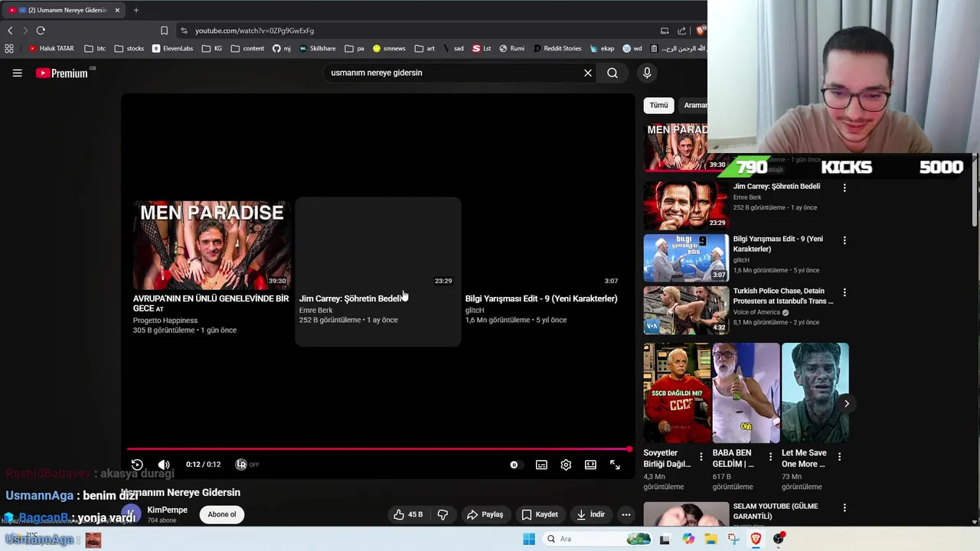980x551 pixels.
Task: Enter fullscreen mode
Action: click(x=615, y=465)
